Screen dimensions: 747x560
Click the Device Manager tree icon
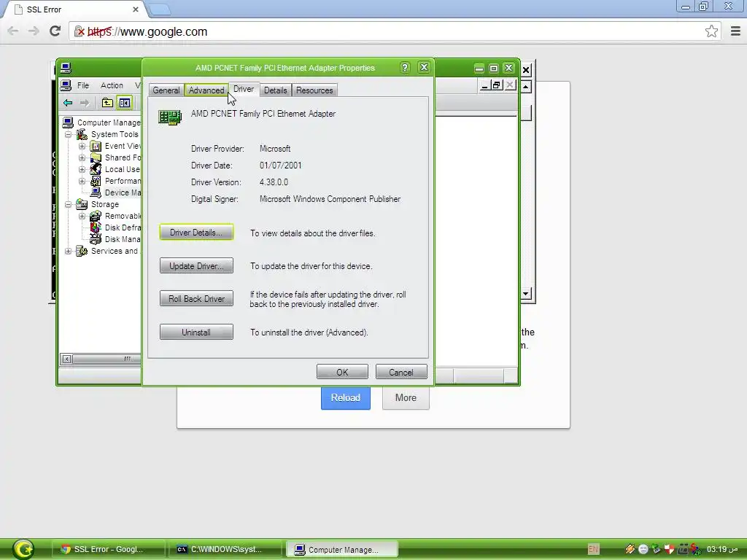pos(96,192)
